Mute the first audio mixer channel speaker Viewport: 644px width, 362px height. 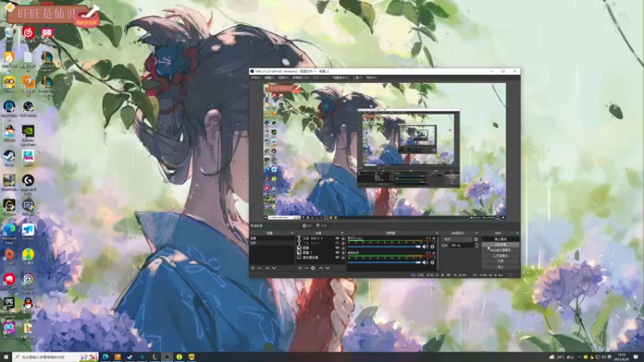click(x=425, y=247)
